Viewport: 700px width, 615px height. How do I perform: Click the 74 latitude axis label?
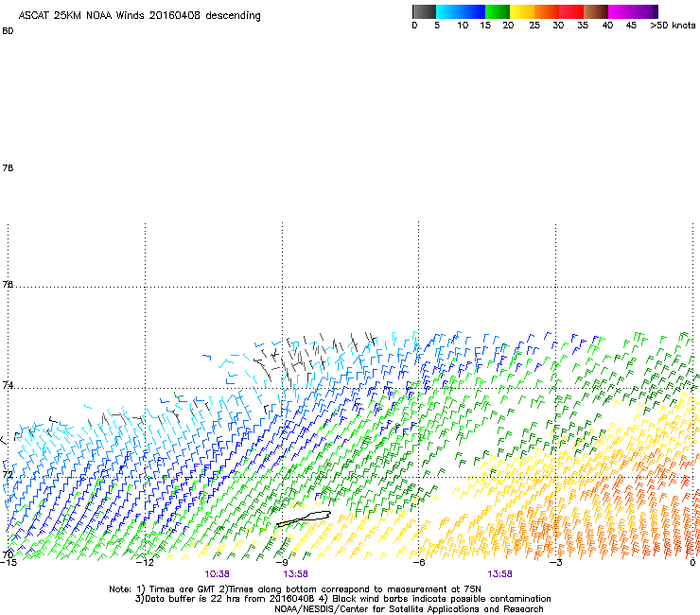8,385
